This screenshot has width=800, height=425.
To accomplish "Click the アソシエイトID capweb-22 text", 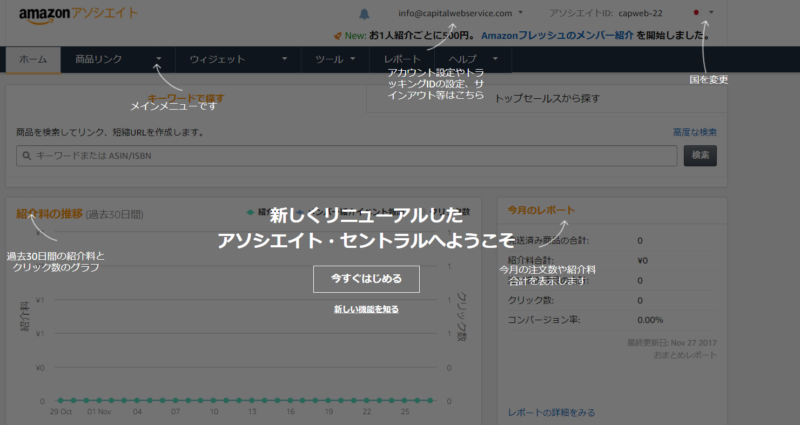I will 606,13.
